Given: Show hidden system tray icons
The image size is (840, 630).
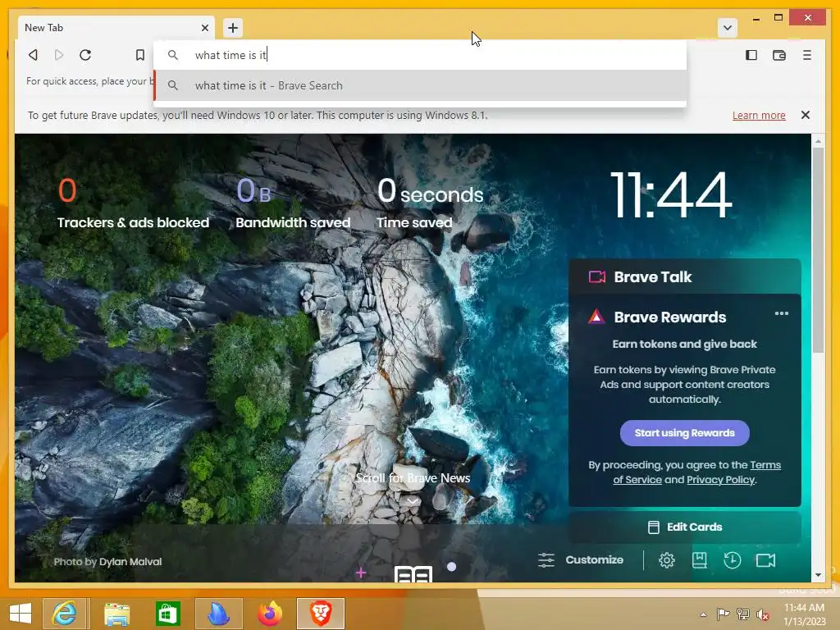Looking at the screenshot, I should [x=703, y=614].
